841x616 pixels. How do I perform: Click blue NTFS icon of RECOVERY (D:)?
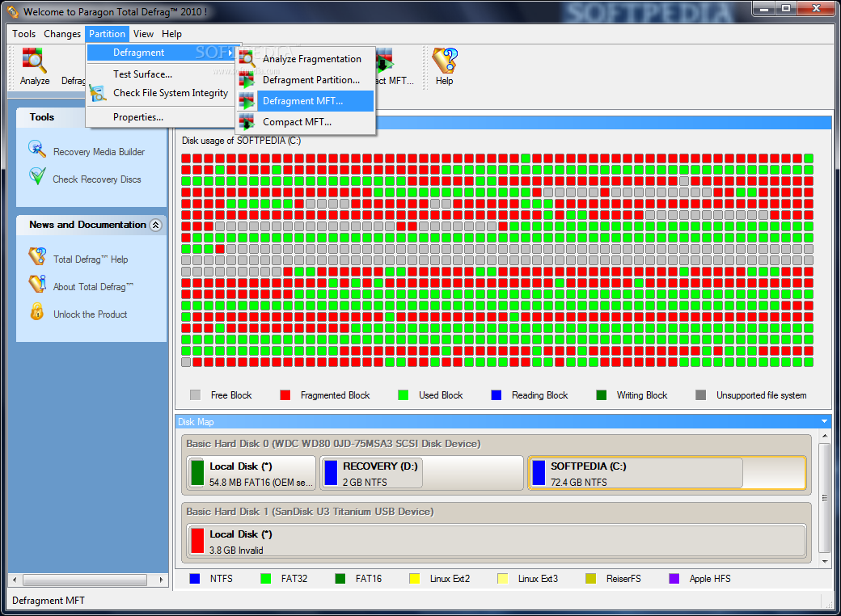(331, 473)
